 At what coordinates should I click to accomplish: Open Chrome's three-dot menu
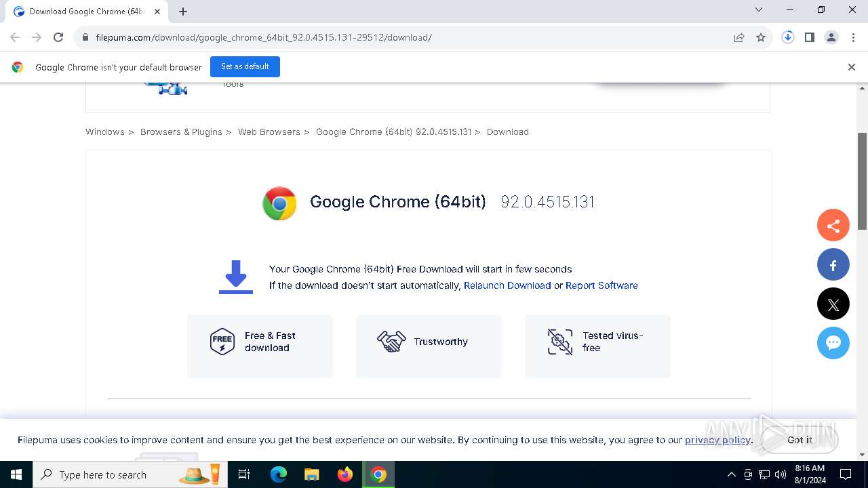[x=853, y=37]
